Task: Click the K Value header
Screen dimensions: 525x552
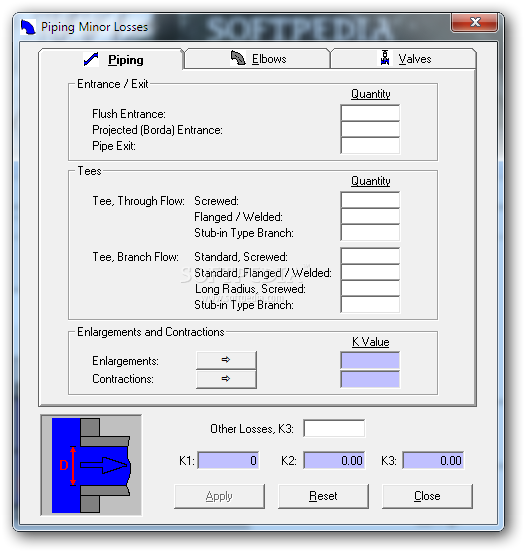Action: coord(371,342)
